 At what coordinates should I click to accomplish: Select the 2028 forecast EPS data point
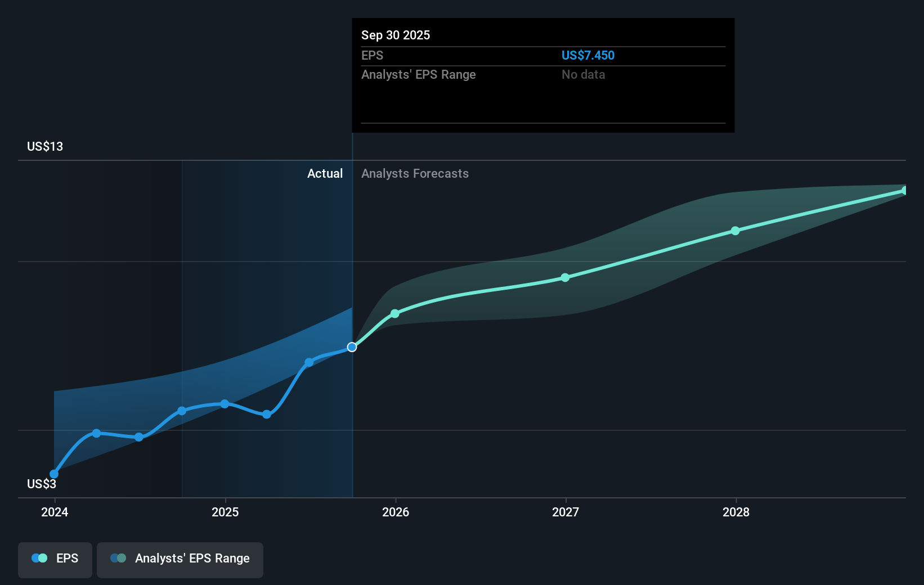pyautogui.click(x=735, y=231)
